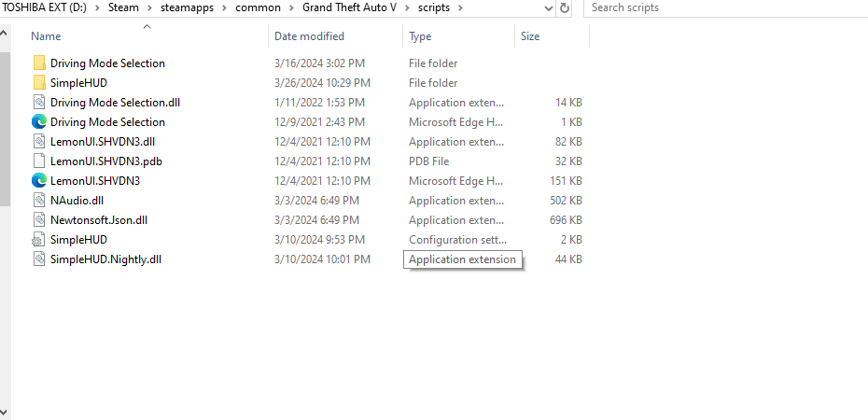Click the Driving Mode Selection.dll file icon
The height and width of the screenshot is (420, 868).
click(39, 103)
